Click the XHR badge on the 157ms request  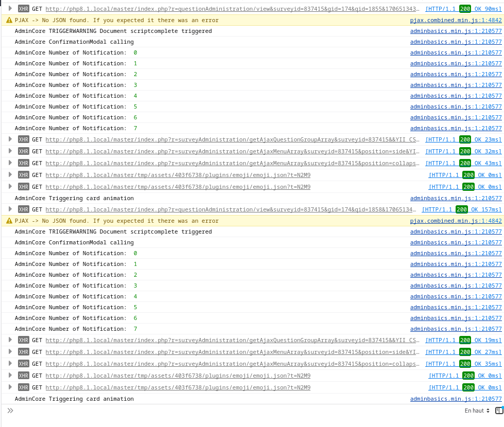[24, 209]
